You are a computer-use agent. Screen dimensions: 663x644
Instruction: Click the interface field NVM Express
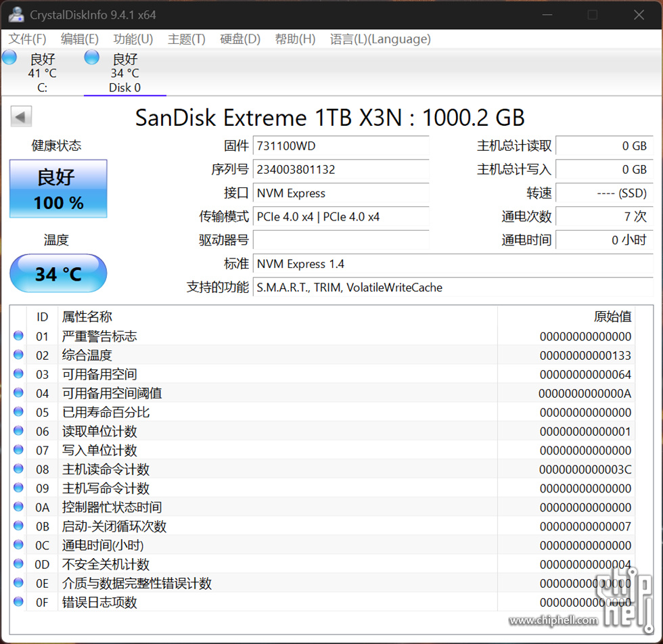point(341,193)
